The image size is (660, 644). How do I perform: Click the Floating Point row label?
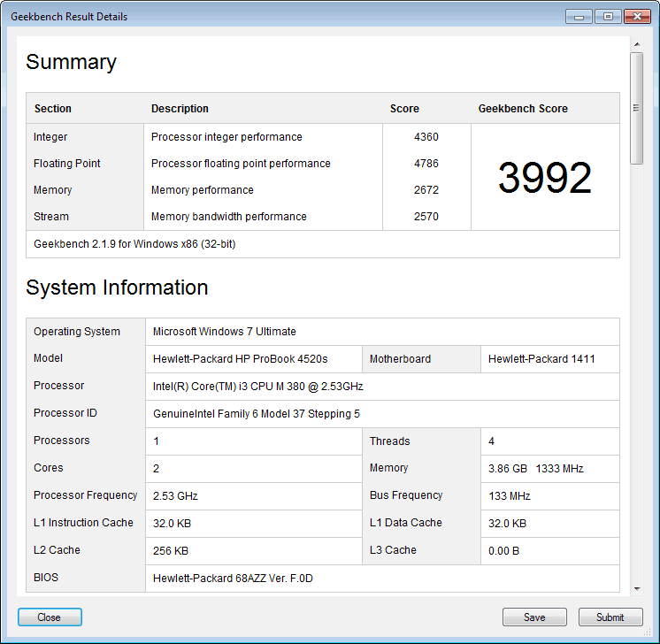(x=67, y=164)
